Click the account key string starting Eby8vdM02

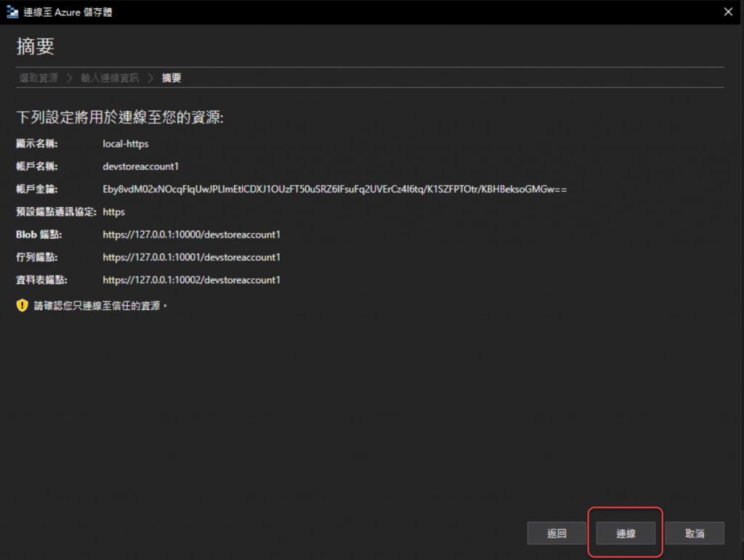pos(334,189)
